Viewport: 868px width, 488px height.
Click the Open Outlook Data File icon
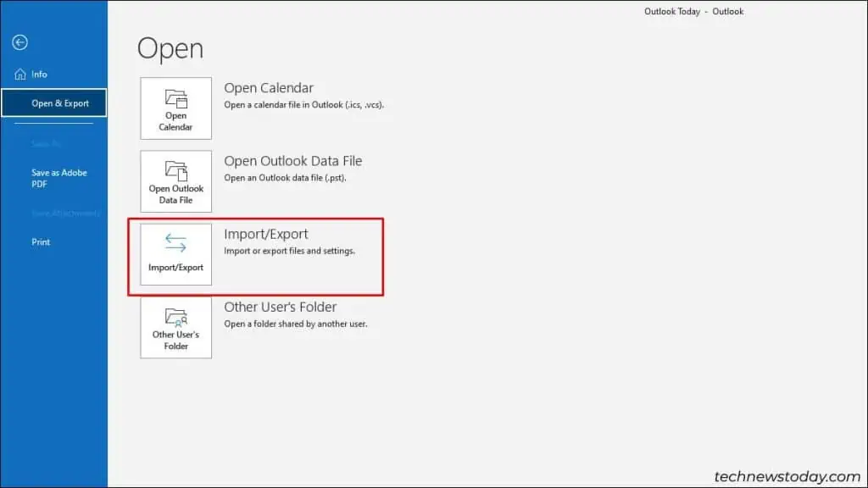pos(175,181)
